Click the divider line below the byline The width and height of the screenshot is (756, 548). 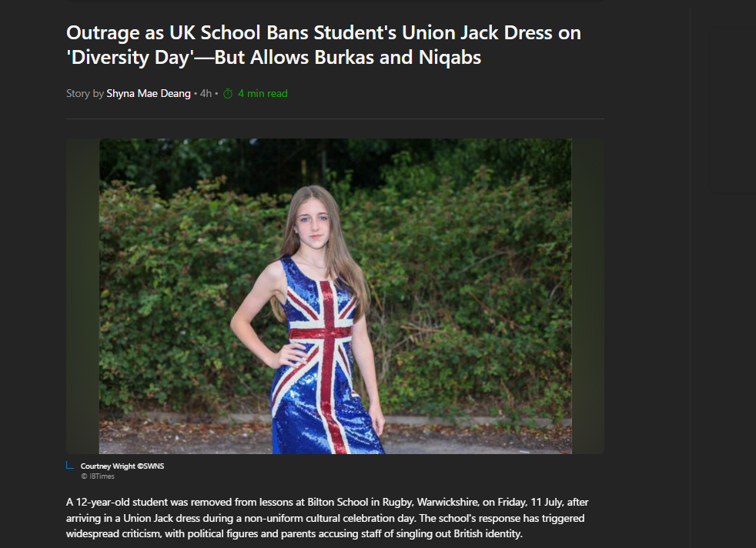[x=335, y=119]
